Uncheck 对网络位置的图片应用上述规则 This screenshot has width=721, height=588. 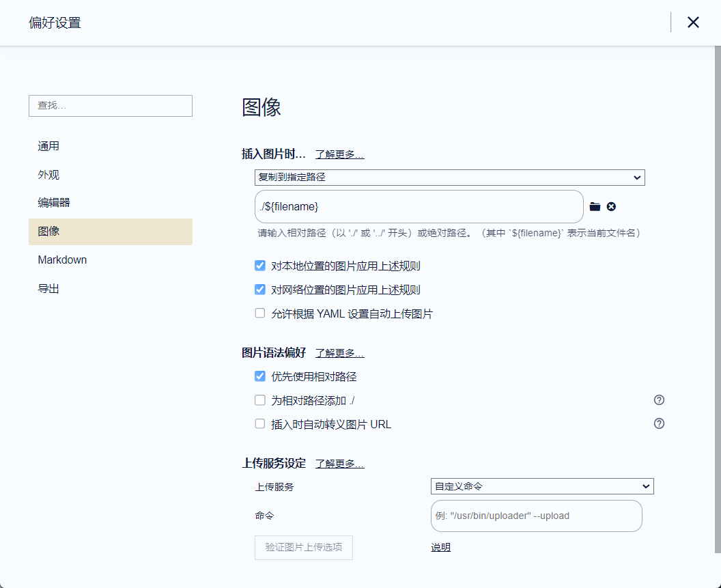pos(260,290)
